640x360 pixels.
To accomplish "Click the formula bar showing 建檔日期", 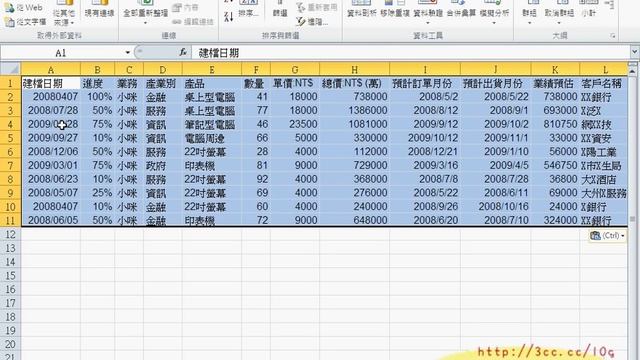I will 410,53.
